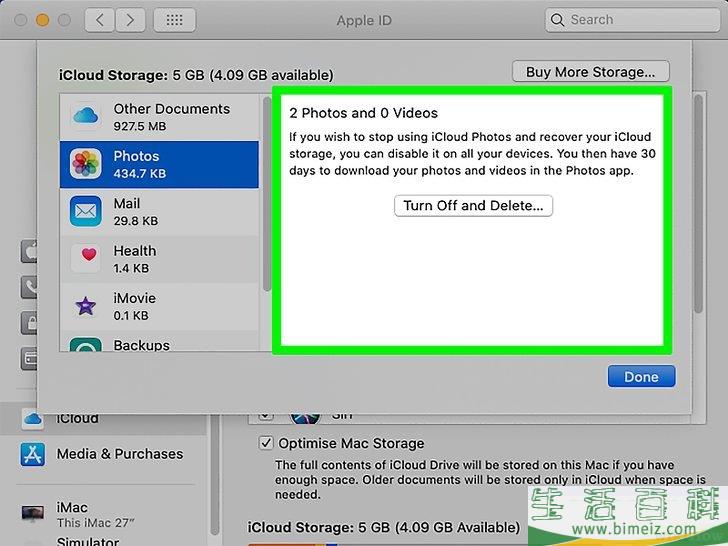Click the Mail envelope icon
Screen dimensions: 728x546
tap(85, 211)
